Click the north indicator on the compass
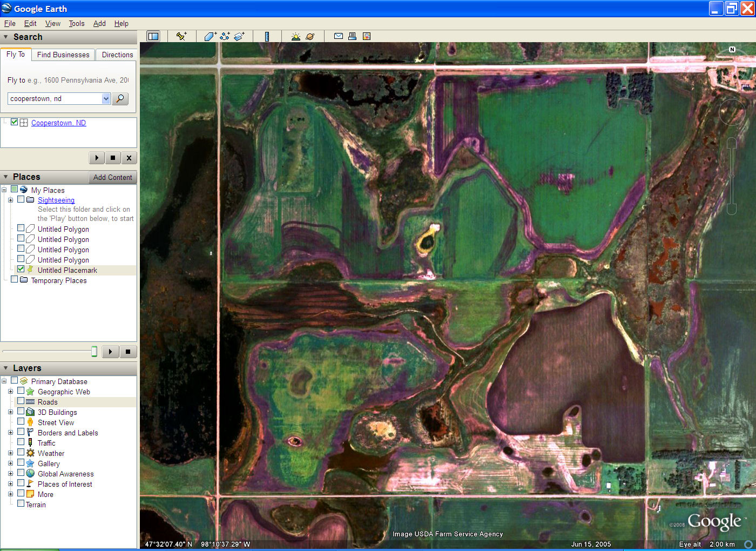This screenshot has height=551, width=756. tap(732, 49)
